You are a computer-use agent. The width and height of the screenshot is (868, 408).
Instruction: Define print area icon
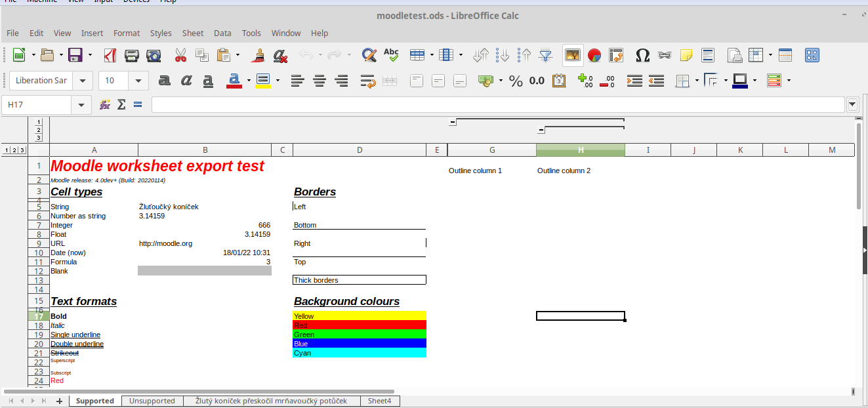click(735, 55)
